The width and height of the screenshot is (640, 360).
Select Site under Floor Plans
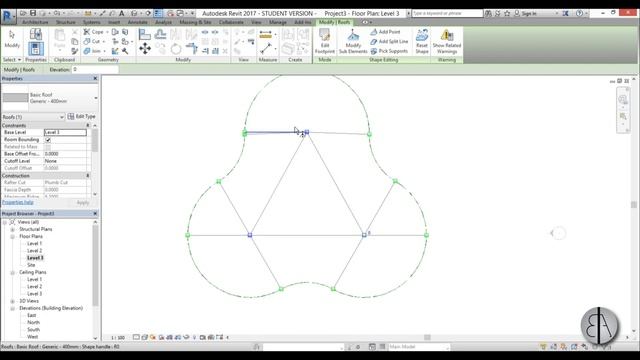31,265
